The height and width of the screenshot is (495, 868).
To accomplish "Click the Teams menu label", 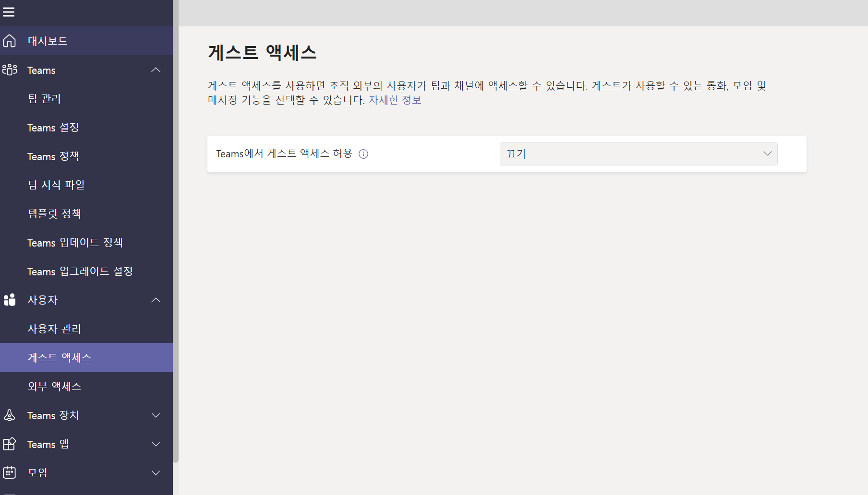I will pyautogui.click(x=41, y=71).
